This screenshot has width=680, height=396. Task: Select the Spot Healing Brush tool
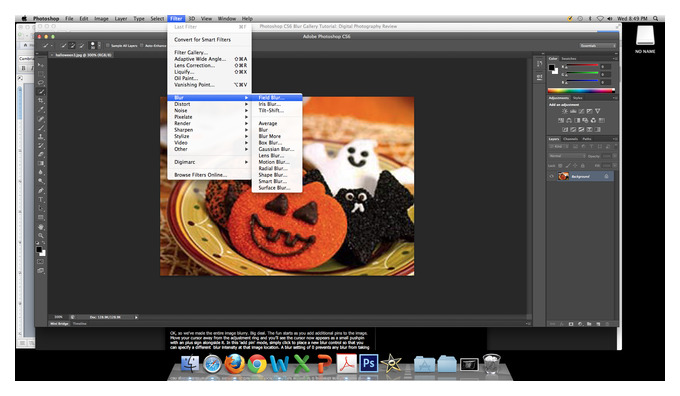point(41,119)
